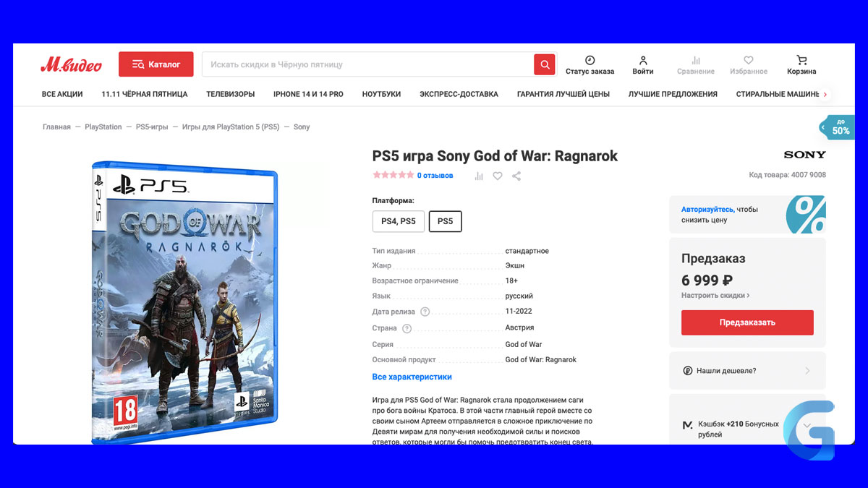Go to Игры для PlayStation 5 breadcrumb

(x=231, y=127)
